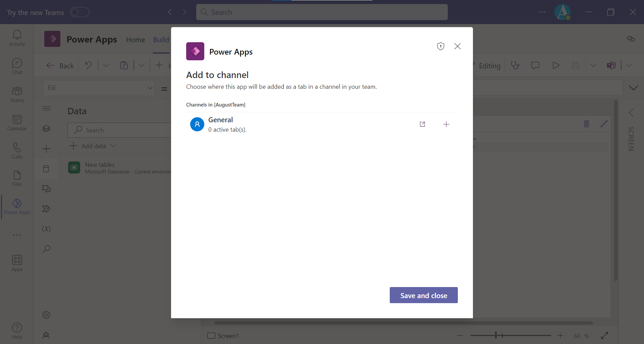Run the App checker stethoscope icon
644x344 pixels.
(515, 65)
